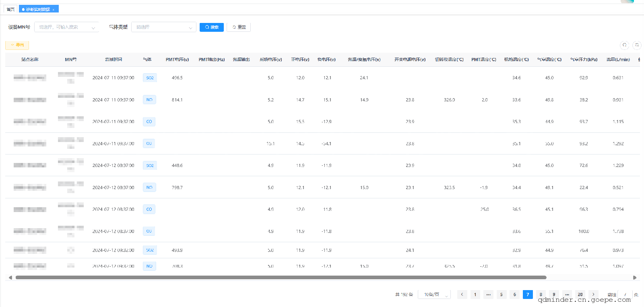This screenshot has height=307, width=644.
Task: Select the 诊断实时数据 tab
Action: click(38, 9)
